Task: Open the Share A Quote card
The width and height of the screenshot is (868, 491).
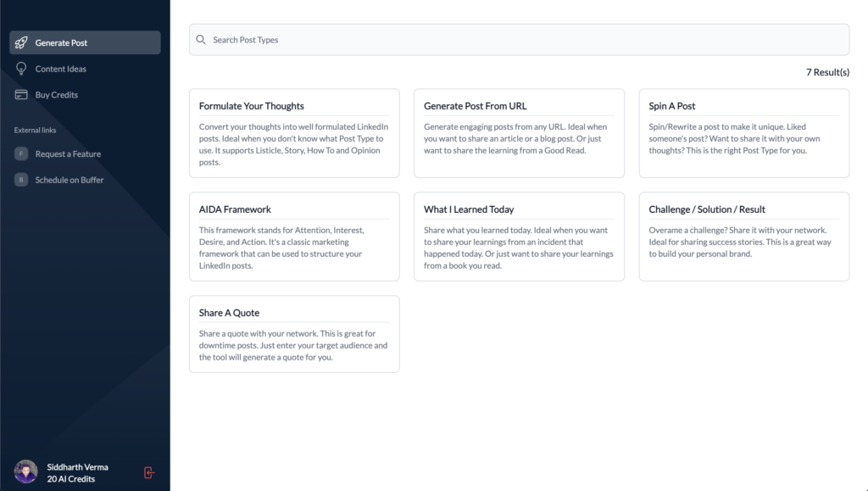Action: 294,334
